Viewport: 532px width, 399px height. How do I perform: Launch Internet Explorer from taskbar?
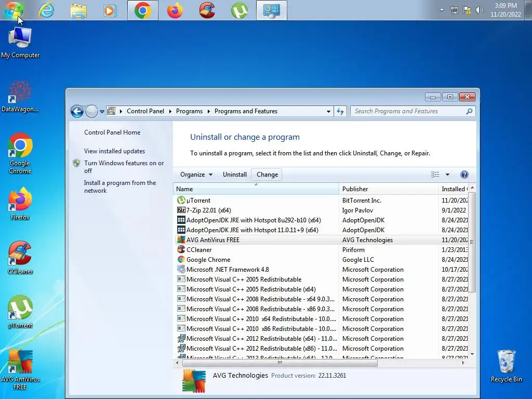pos(46,10)
